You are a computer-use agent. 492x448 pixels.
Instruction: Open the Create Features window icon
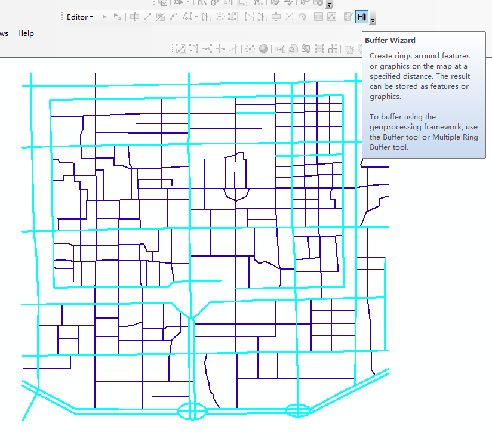tap(348, 17)
